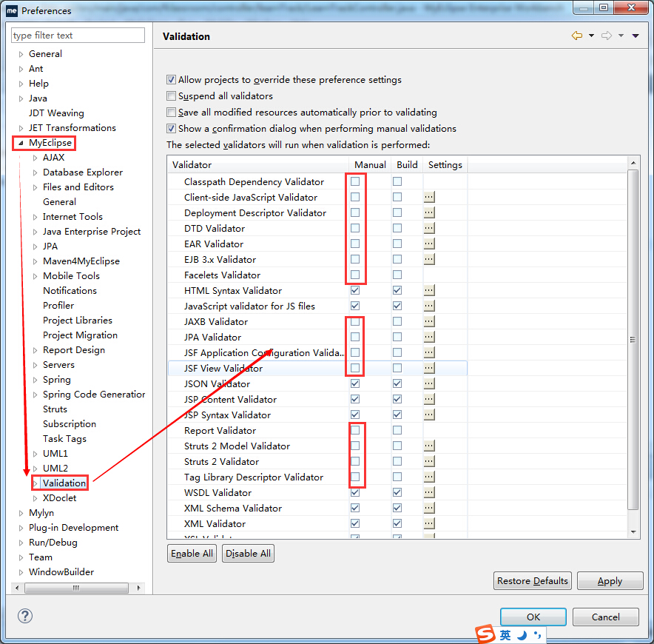Select Profiler in the preferences tree
The height and width of the screenshot is (644, 654).
pos(58,306)
